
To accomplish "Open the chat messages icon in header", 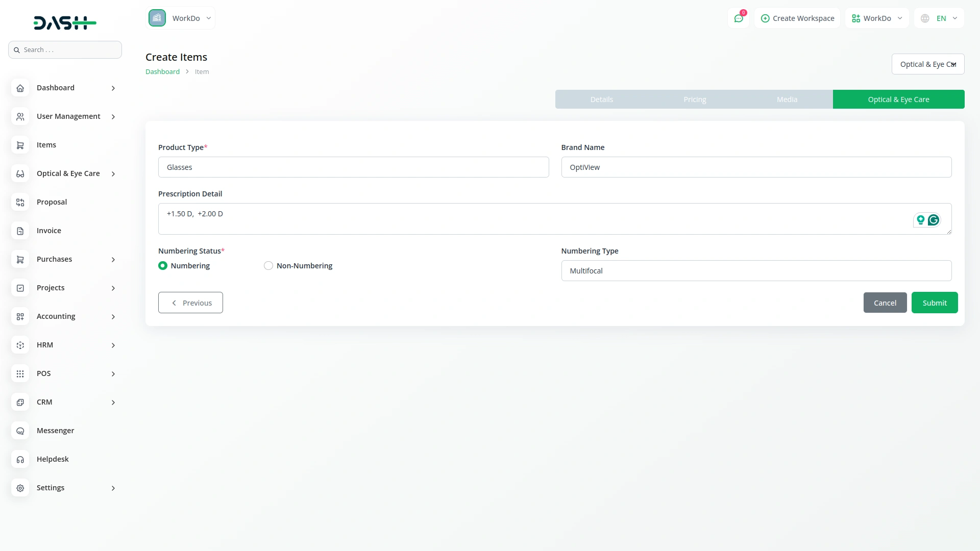I will [738, 18].
